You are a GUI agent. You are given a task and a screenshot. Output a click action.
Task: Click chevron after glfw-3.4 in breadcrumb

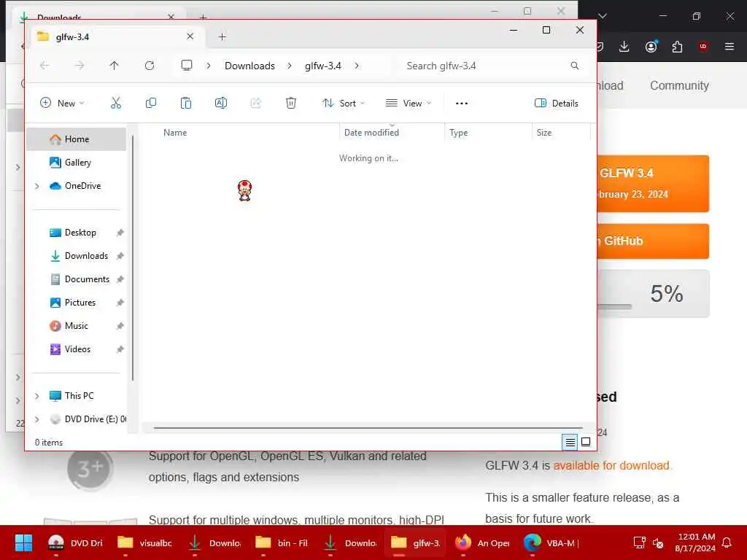[357, 66]
